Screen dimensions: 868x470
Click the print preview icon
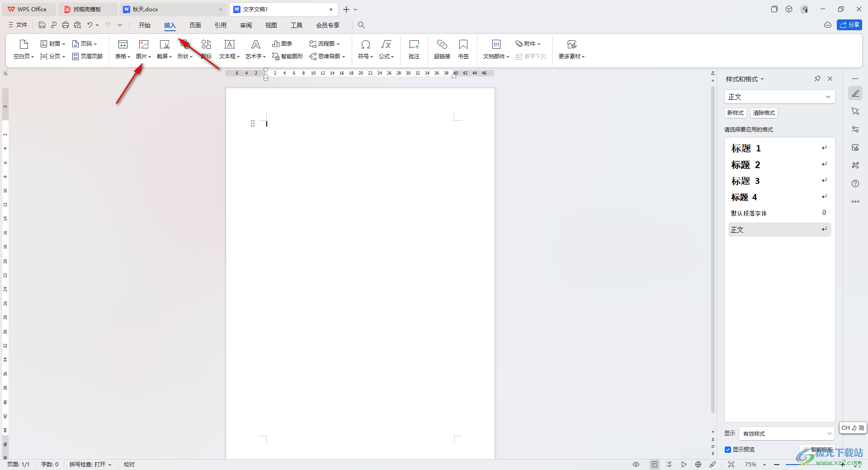(x=77, y=25)
